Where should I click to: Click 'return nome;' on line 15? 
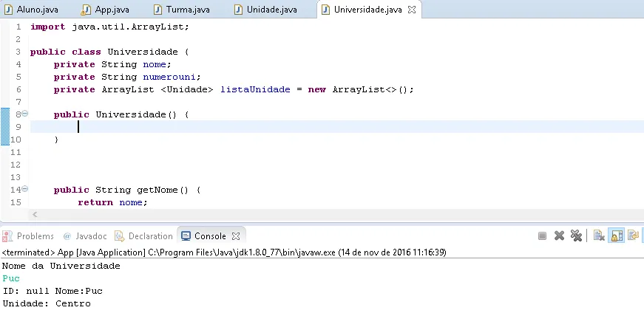[x=112, y=202]
